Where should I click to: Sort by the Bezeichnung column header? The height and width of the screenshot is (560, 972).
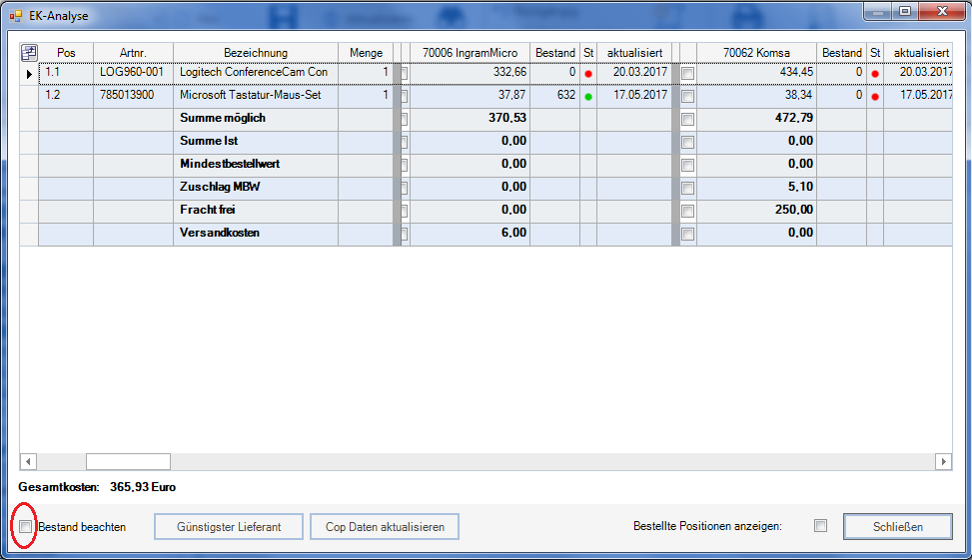pos(255,52)
